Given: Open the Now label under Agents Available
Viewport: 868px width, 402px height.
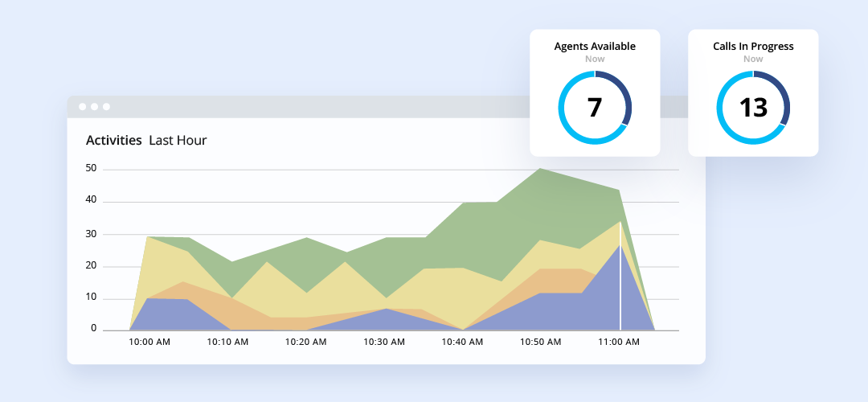Looking at the screenshot, I should pos(595,59).
